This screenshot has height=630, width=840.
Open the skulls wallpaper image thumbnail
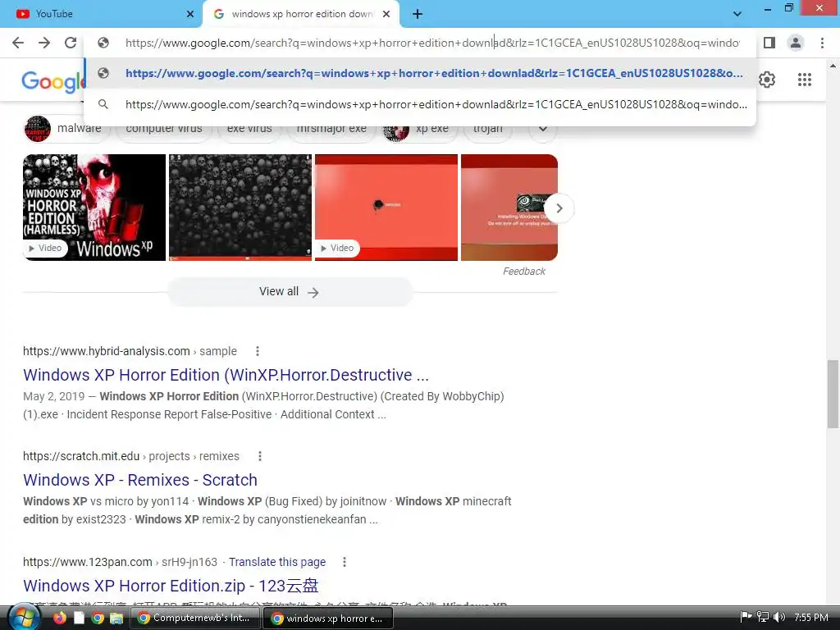coord(240,208)
